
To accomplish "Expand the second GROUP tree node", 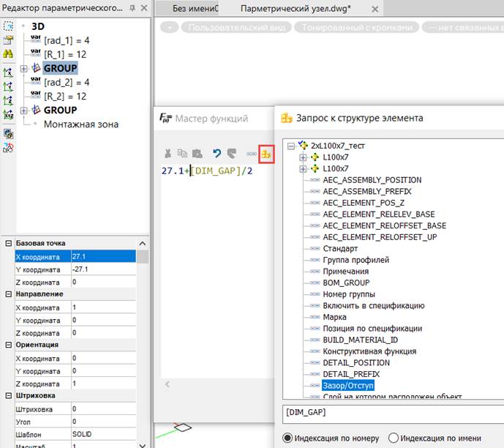I will coord(23,111).
